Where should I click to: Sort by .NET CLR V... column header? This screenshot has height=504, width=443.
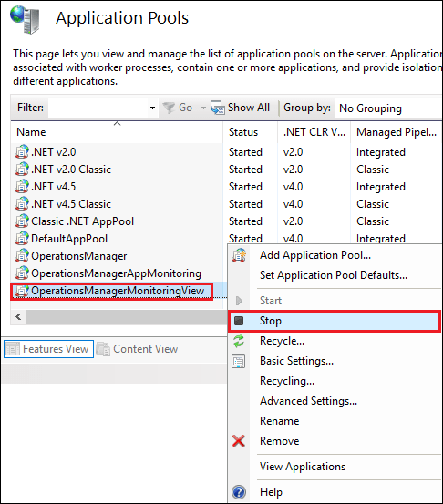pyautogui.click(x=314, y=132)
